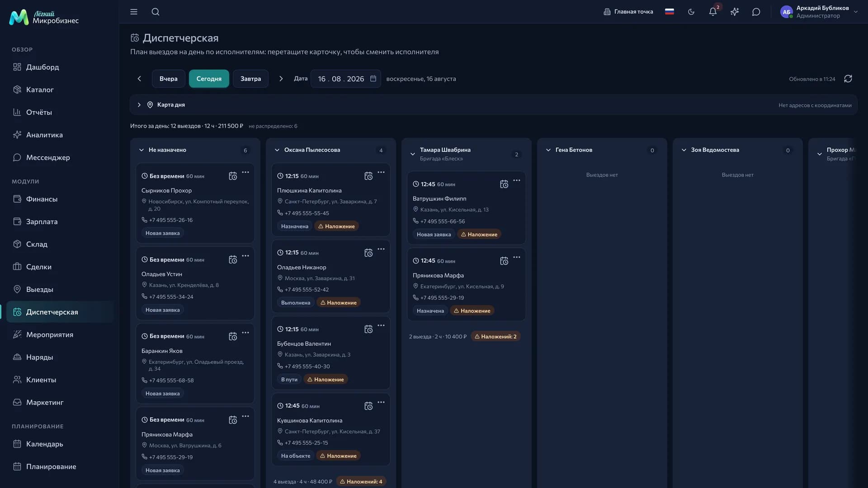The image size is (868, 488).
Task: Collapse the Оксана Пылесосова column
Action: tap(277, 150)
